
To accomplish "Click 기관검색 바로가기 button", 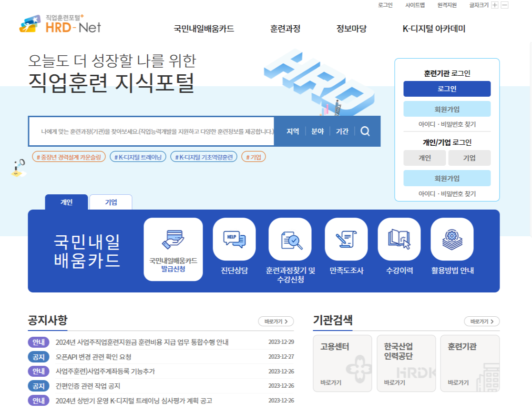I will [x=482, y=321].
